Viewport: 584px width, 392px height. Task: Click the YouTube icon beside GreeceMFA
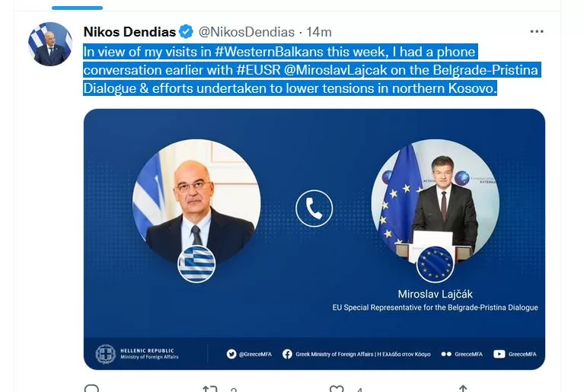[499, 354]
